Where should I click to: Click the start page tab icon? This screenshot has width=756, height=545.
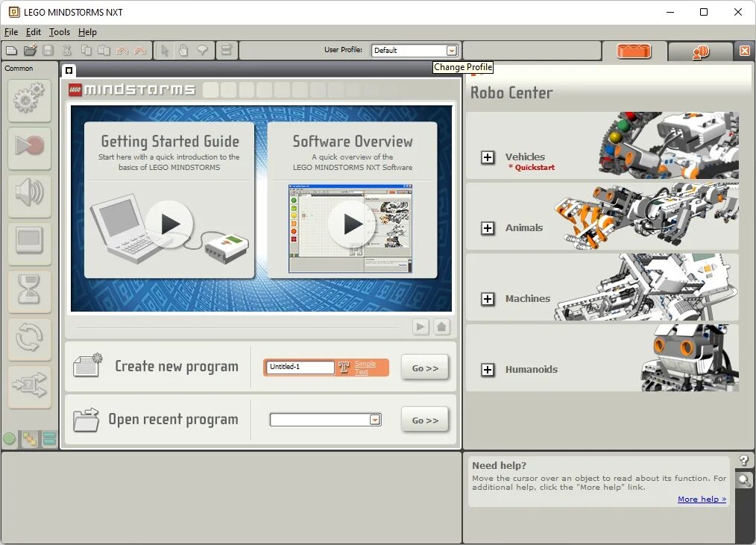69,70
